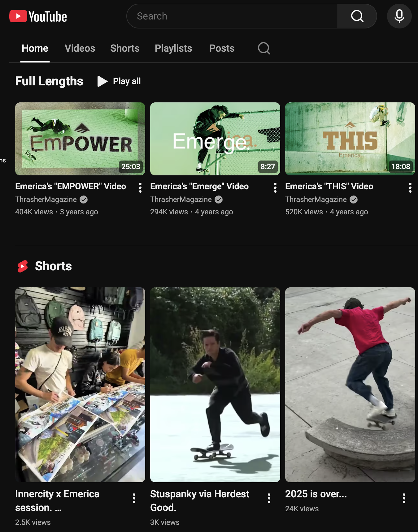Open ThrasherMagazine channel under Emerge video
Image resolution: width=418 pixels, height=532 pixels.
pos(181,199)
